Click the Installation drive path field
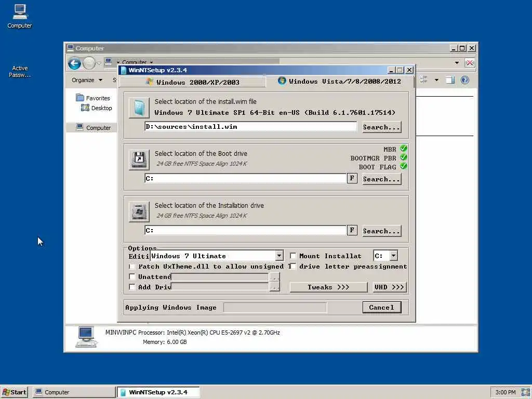The height and width of the screenshot is (399, 532). pyautogui.click(x=245, y=230)
